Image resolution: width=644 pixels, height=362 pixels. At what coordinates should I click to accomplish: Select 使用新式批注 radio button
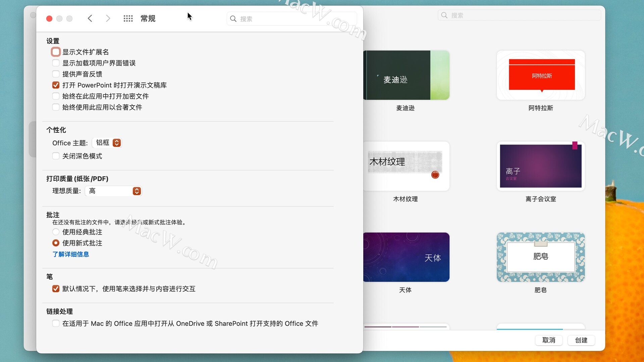tap(56, 243)
